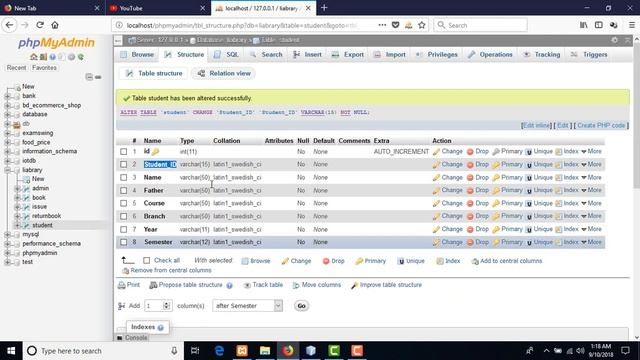Toggle the browser sidebar view icon
640x360 pixels.
(x=599, y=25)
